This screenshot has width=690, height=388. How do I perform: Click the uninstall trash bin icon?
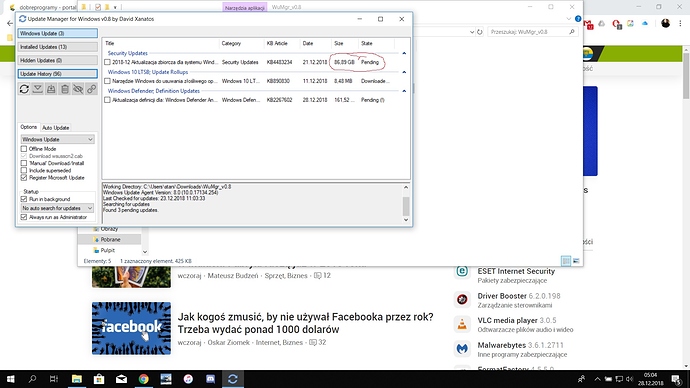point(65,89)
